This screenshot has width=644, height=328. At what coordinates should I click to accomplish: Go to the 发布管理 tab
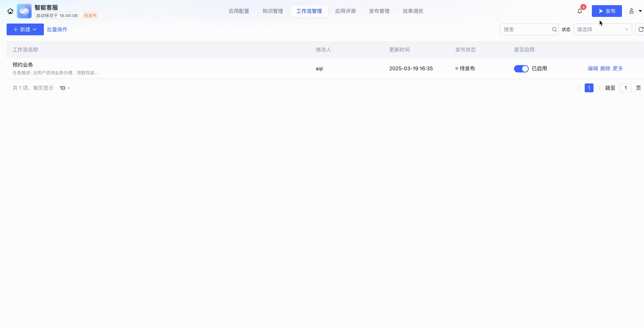pos(379,11)
